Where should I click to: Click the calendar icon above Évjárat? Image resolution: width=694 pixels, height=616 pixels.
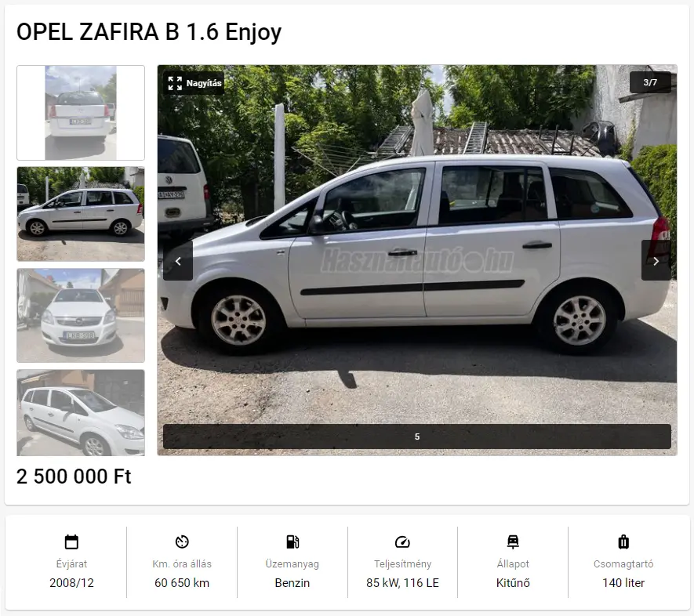(71, 542)
